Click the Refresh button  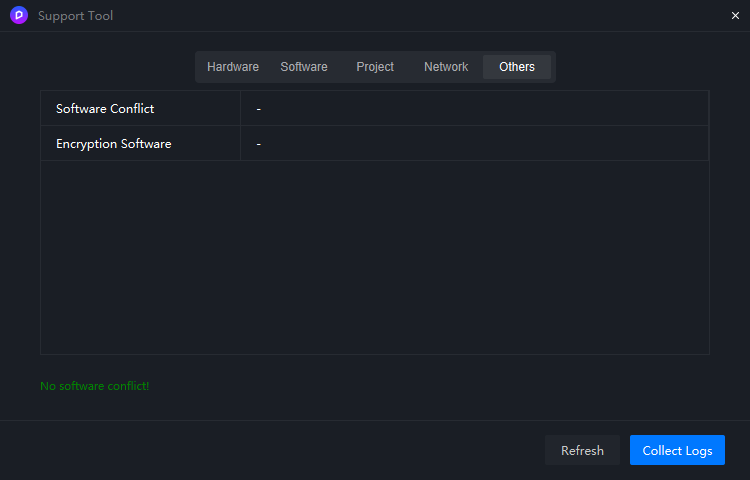(582, 450)
